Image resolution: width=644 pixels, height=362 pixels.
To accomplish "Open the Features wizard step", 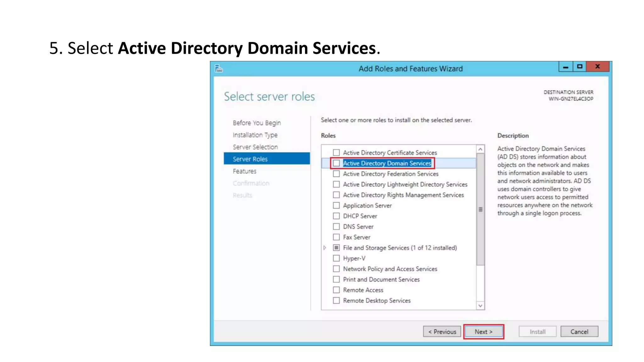I will click(244, 171).
